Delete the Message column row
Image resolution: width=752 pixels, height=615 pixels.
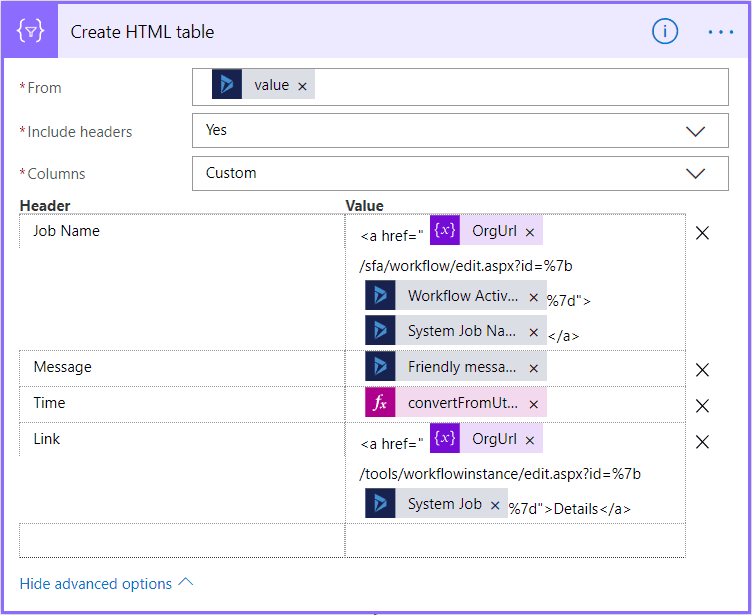click(702, 369)
